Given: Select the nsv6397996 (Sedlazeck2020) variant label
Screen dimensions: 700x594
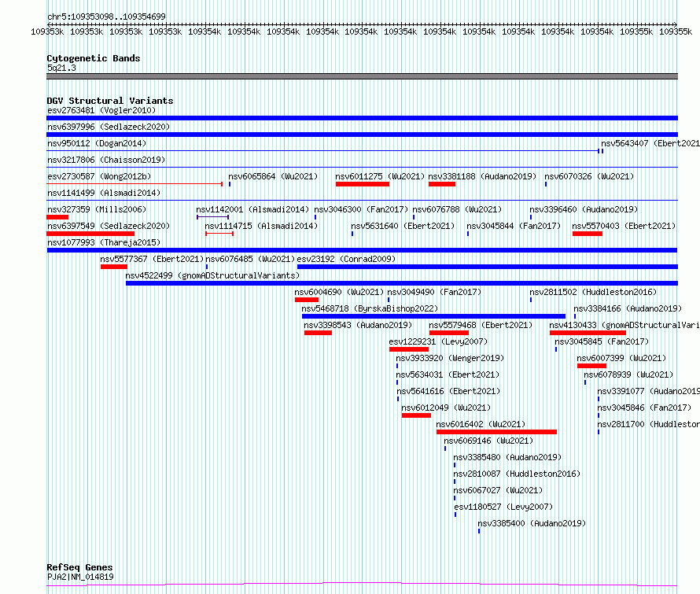Looking at the screenshot, I should coord(109,127).
